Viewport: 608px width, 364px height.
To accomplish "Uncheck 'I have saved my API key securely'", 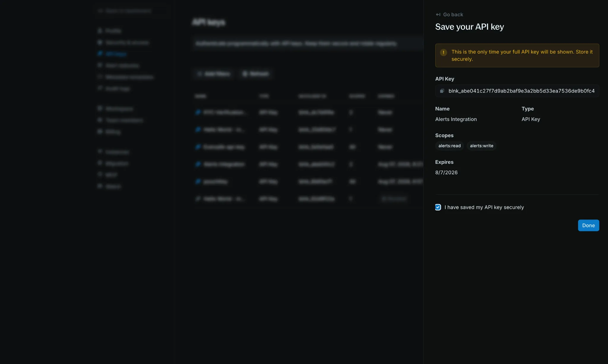I will [438, 207].
